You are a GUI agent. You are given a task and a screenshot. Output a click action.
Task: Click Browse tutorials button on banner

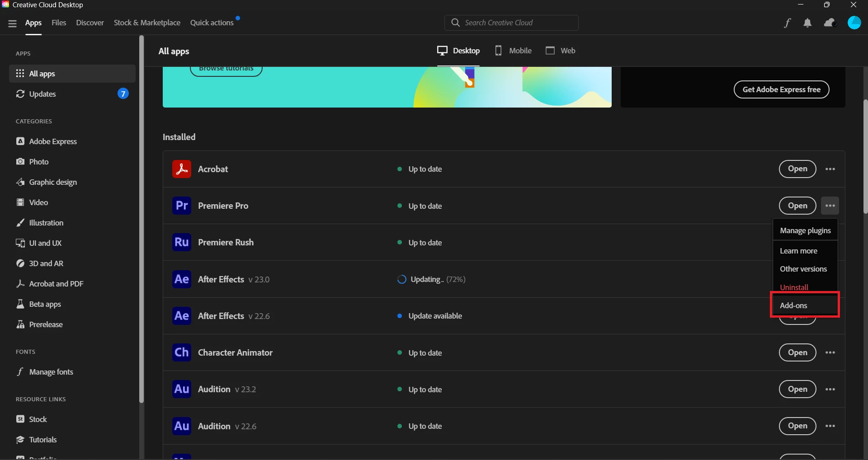click(x=226, y=70)
